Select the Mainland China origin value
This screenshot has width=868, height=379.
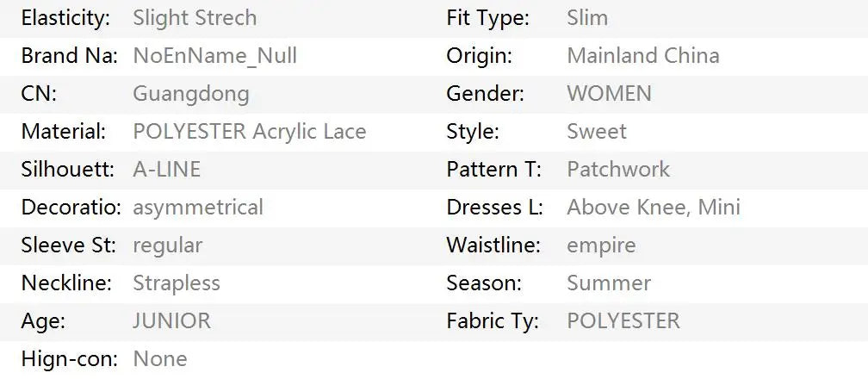pos(642,56)
